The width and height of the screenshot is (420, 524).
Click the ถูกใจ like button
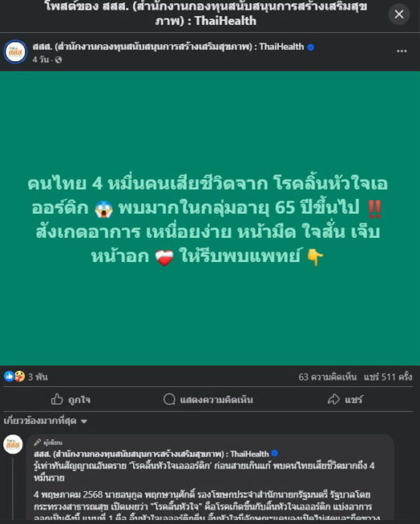coord(70,399)
